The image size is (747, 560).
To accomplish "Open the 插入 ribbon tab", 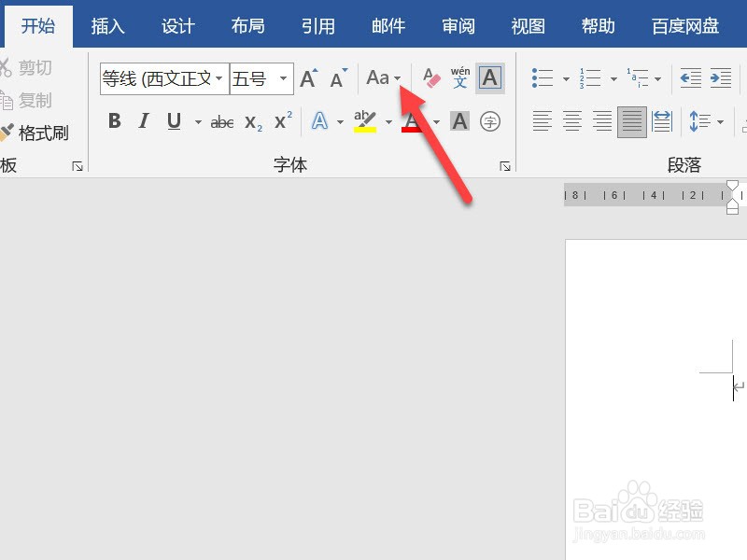I will point(107,26).
